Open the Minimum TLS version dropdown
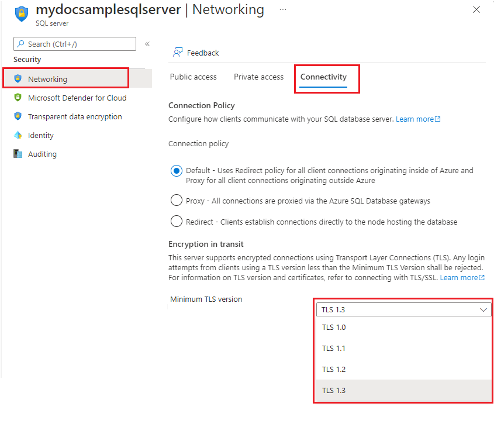494x448 pixels. (403, 309)
